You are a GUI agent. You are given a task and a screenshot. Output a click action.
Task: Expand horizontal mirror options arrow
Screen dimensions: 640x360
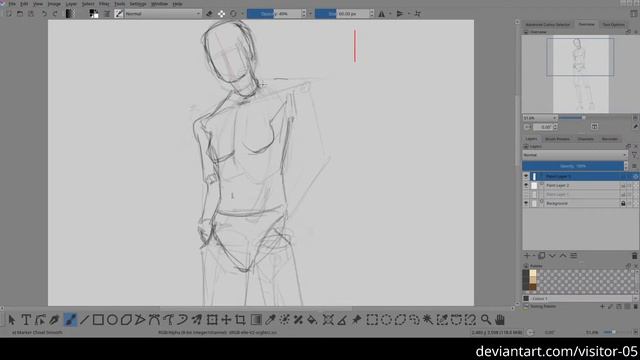point(390,13)
